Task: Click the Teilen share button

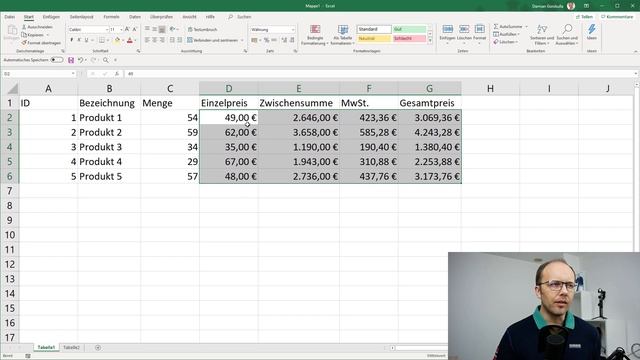Action: (584, 17)
